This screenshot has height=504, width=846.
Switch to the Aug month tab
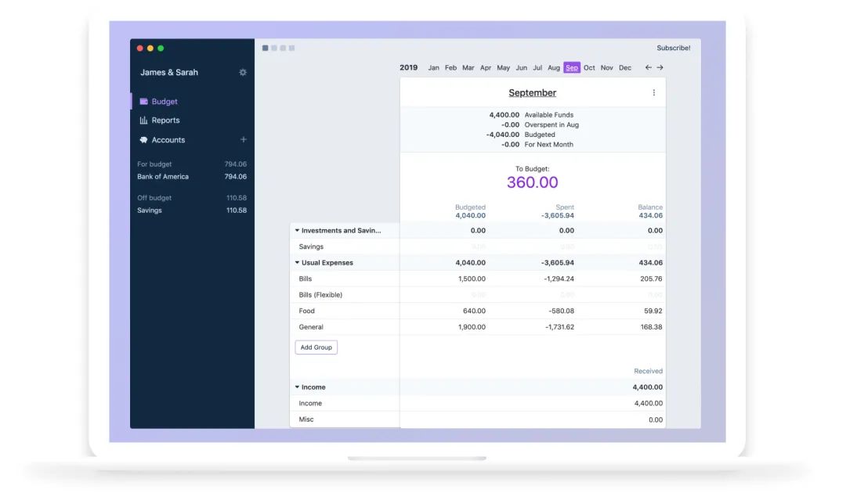click(x=554, y=67)
